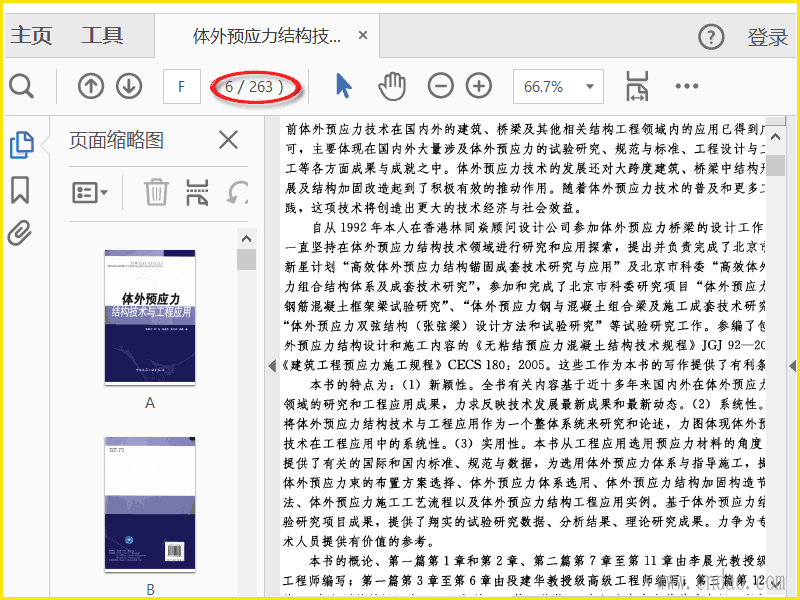Click the page label B under thumbnail
This screenshot has height=600, width=800.
tap(150, 590)
